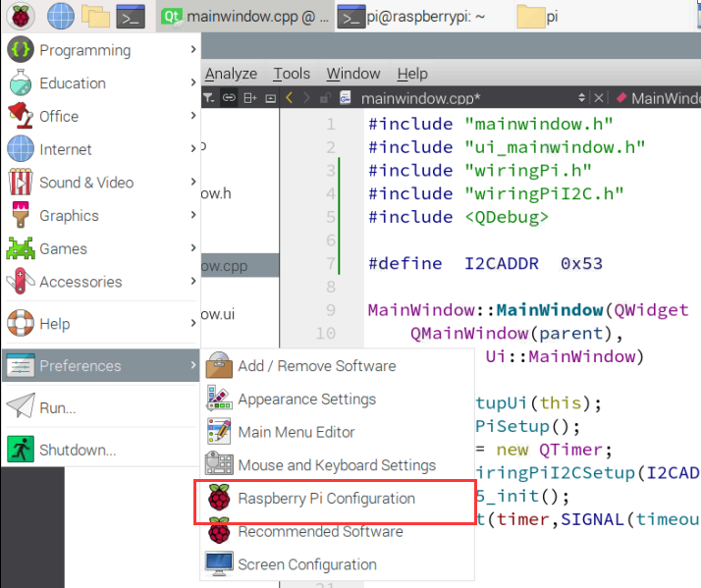The height and width of the screenshot is (588, 701).
Task: Open Raspberry Pi Configuration
Action: (x=338, y=498)
